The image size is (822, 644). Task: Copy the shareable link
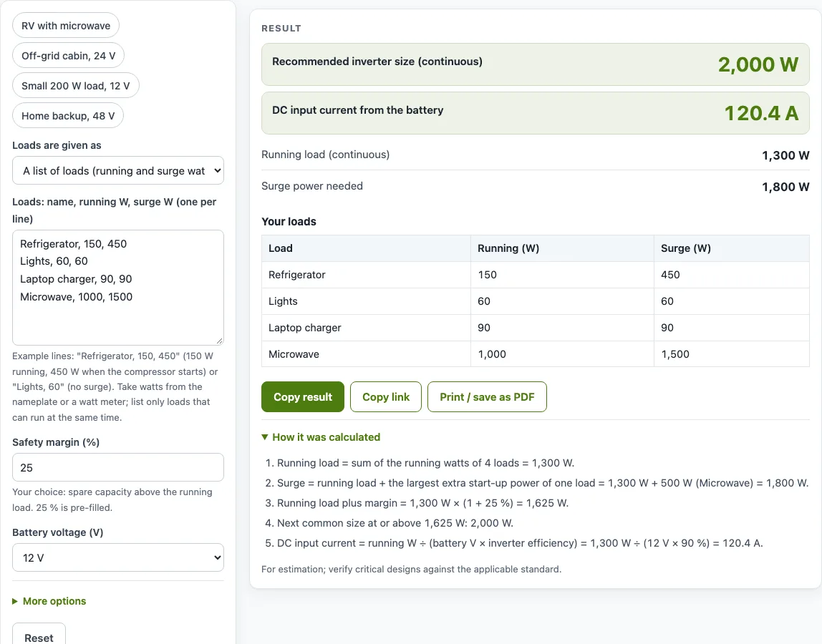[386, 397]
